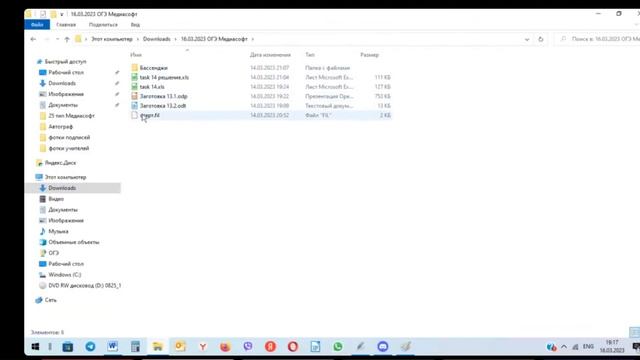Select ОГЭ in navigation pane
Viewport: 640px width, 360px height.
click(53, 253)
